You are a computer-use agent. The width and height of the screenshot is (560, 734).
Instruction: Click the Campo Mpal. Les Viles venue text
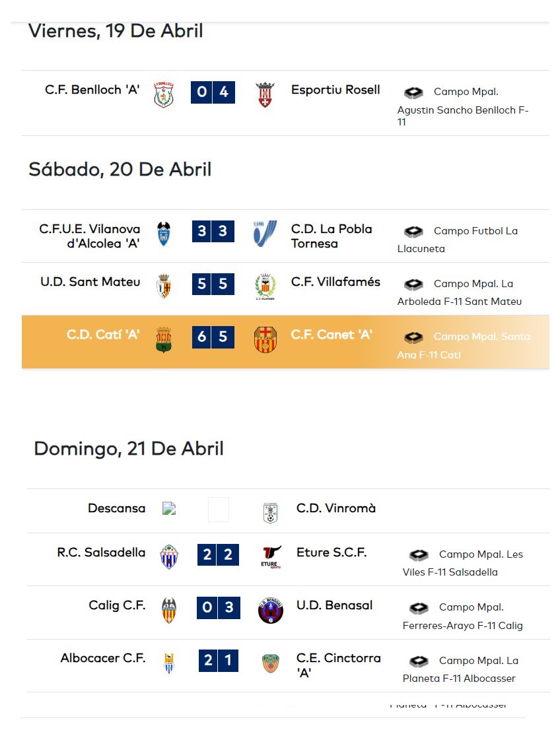[x=463, y=563]
